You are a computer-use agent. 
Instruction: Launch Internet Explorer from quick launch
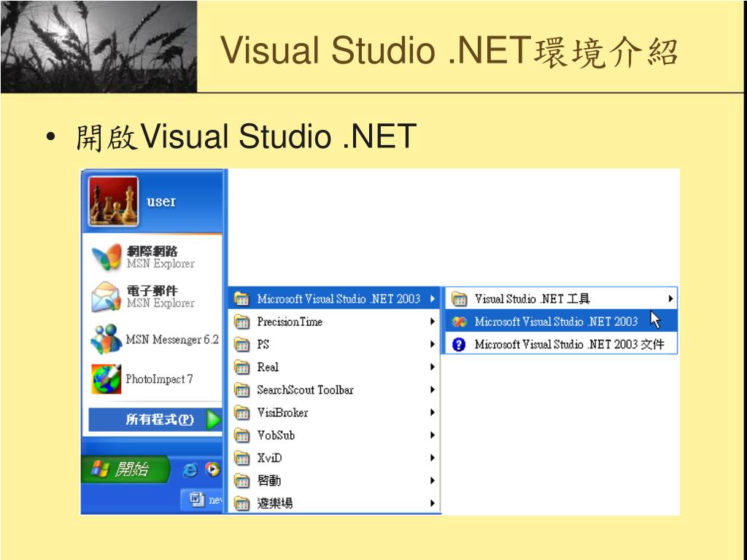[x=190, y=470]
